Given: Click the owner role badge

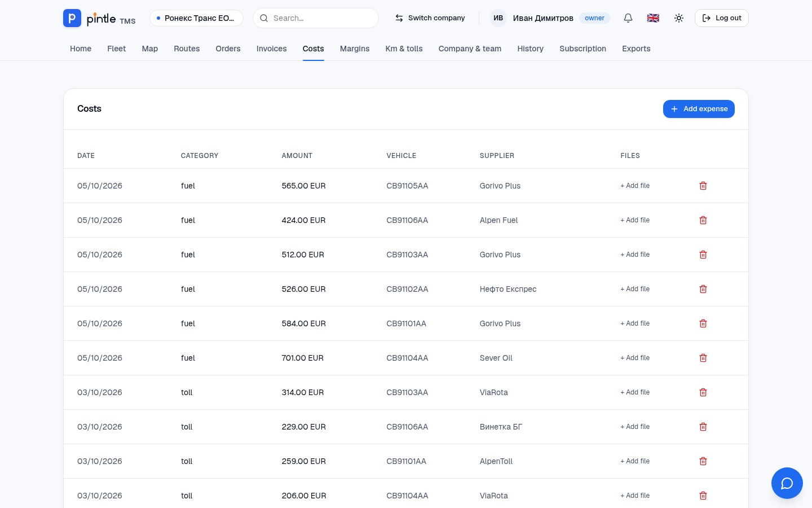Looking at the screenshot, I should click(594, 18).
